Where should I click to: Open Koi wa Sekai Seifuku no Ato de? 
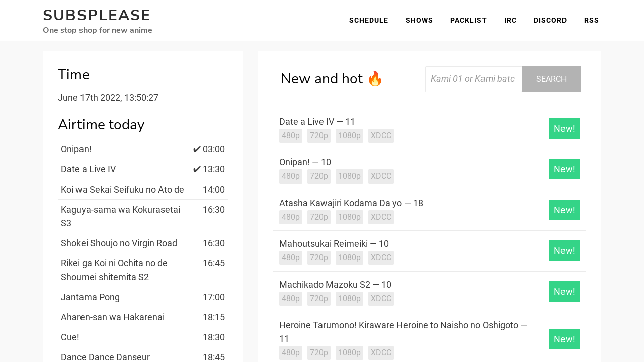click(122, 190)
